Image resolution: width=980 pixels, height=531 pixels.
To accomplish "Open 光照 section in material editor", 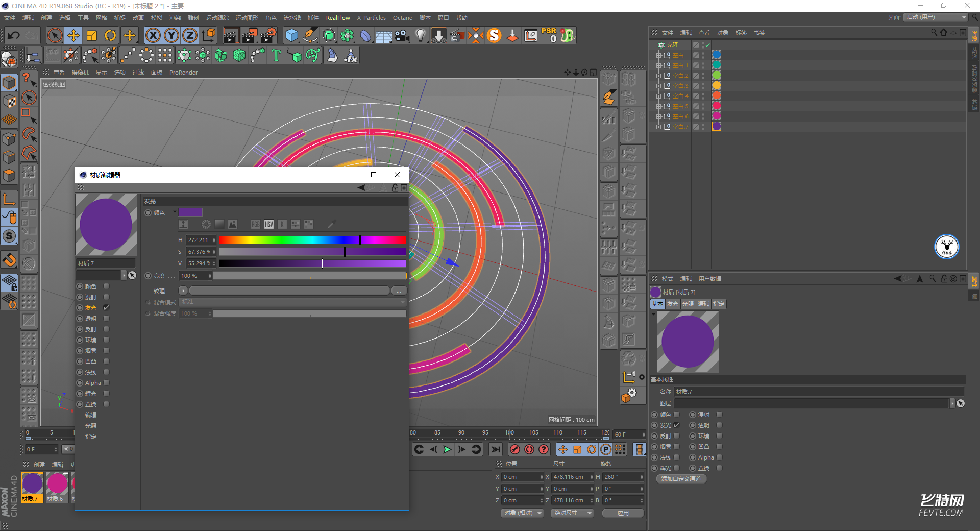I will click(x=91, y=426).
